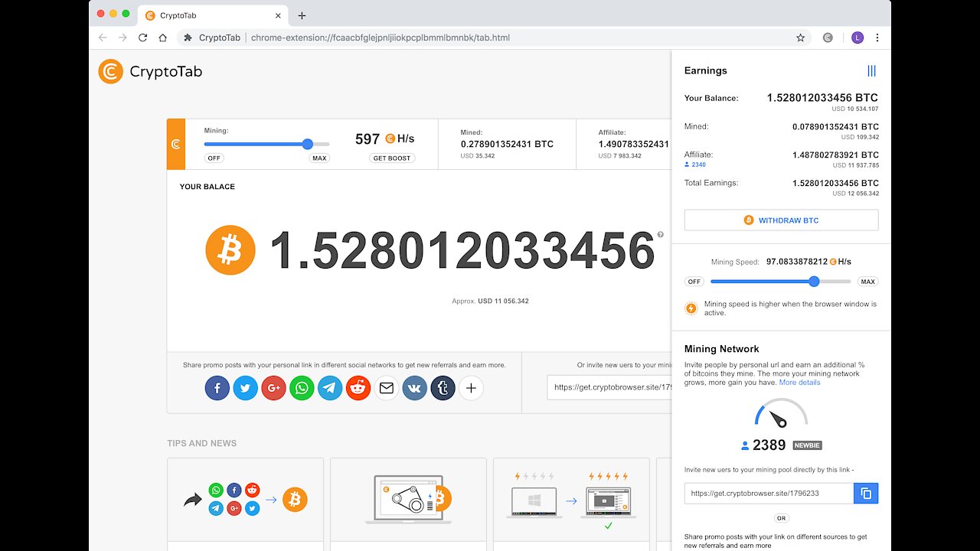The width and height of the screenshot is (980, 551).
Task: Open the statistics bars icon in Earnings
Action: pyautogui.click(x=871, y=70)
